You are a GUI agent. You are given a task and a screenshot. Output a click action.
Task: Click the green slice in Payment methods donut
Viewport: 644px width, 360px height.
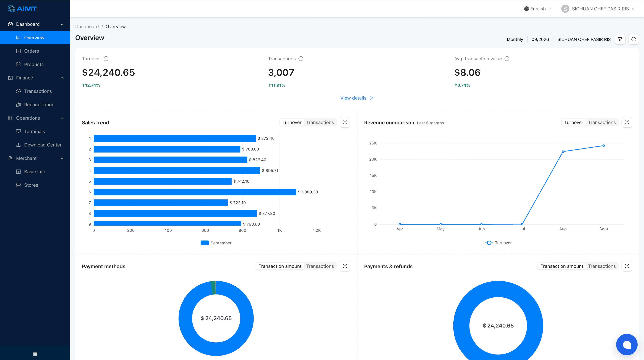[x=213, y=288]
